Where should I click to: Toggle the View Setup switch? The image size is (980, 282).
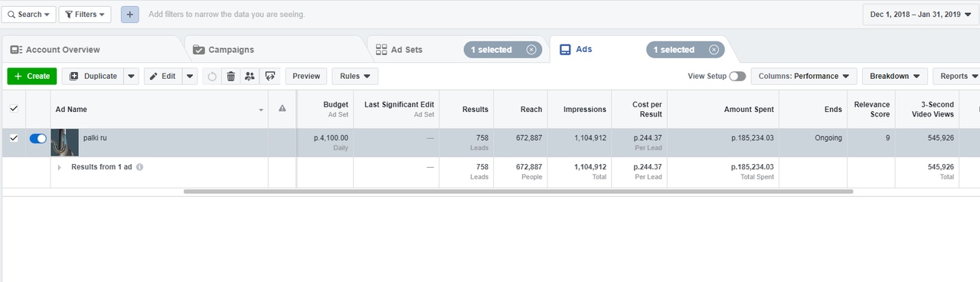(737, 76)
